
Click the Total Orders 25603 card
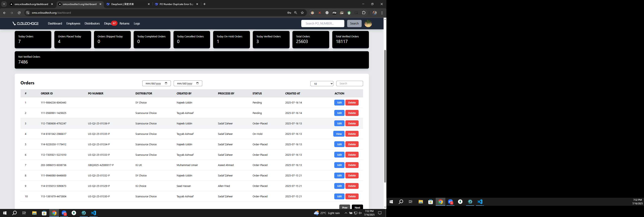coord(311,39)
